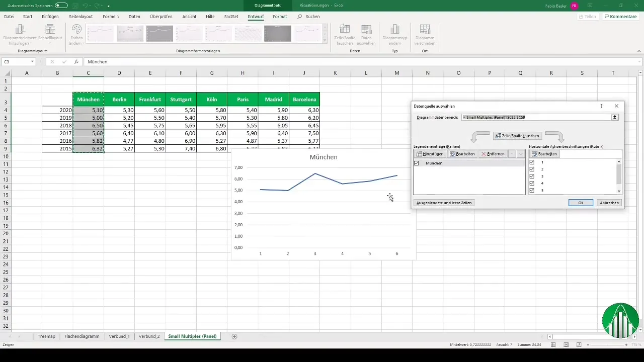Viewport: 644px width, 362px height.
Task: Open the quick access toolbar customize dropdown
Action: coord(108,6)
